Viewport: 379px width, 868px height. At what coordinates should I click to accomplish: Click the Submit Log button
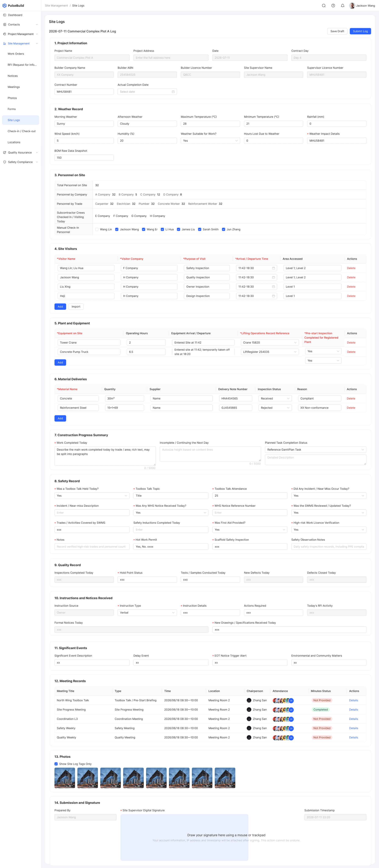[360, 31]
